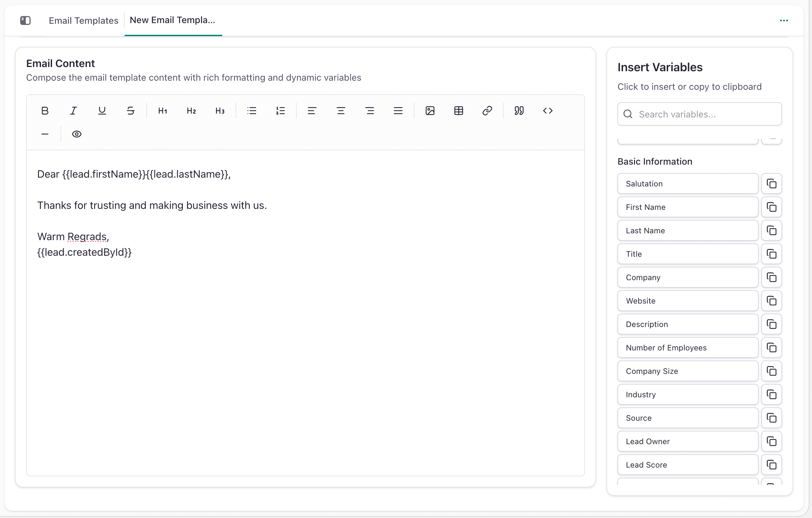Insert the Title variable
Screen dimensions: 812x518
tap(688, 254)
